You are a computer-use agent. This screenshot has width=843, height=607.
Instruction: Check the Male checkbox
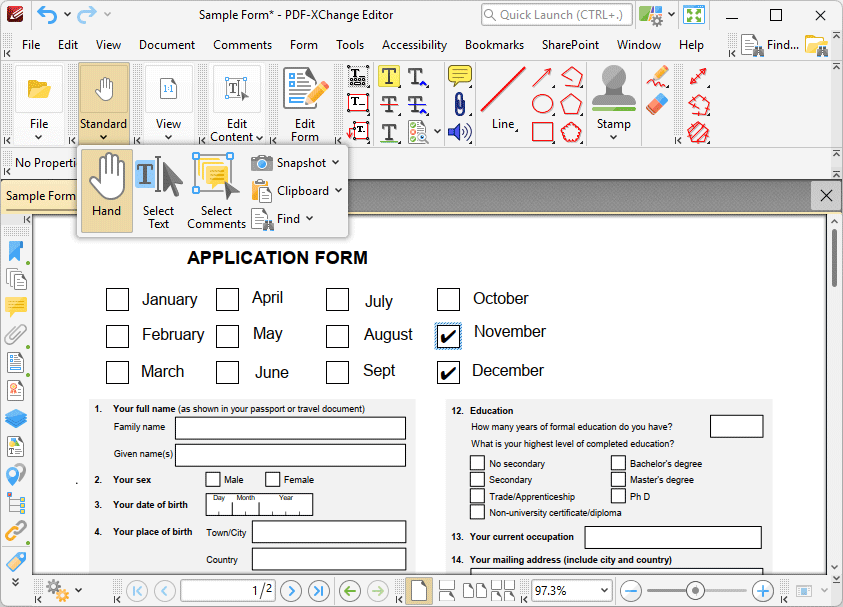(213, 479)
